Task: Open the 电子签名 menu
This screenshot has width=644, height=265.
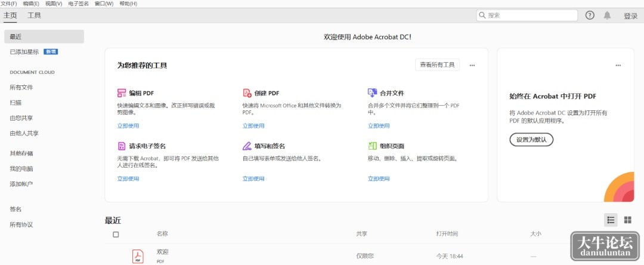Action: pos(79,4)
